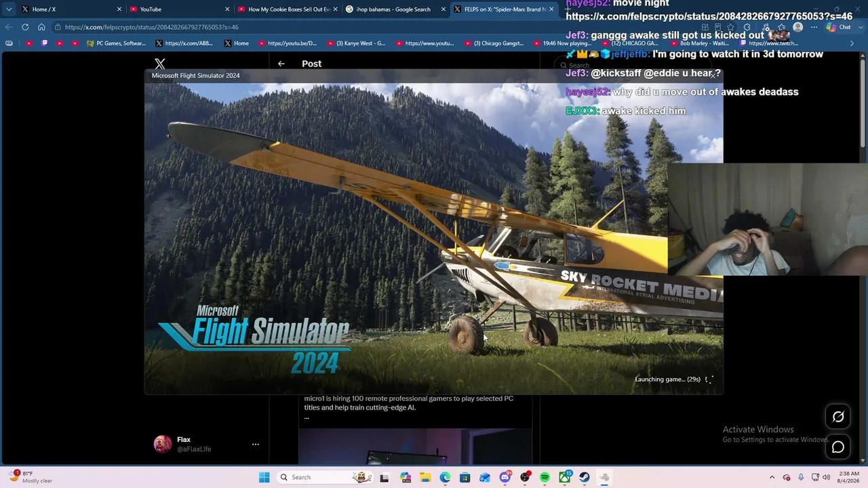The width and height of the screenshot is (868, 488).
Task: Launch Microsoft 365 from the taskbar
Action: tap(406, 477)
